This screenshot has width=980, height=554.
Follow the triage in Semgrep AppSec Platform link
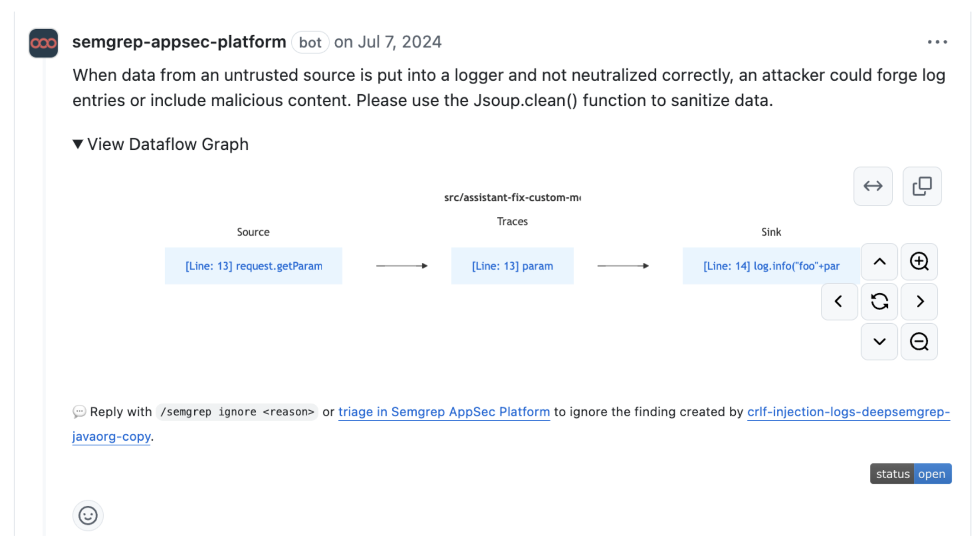(444, 412)
